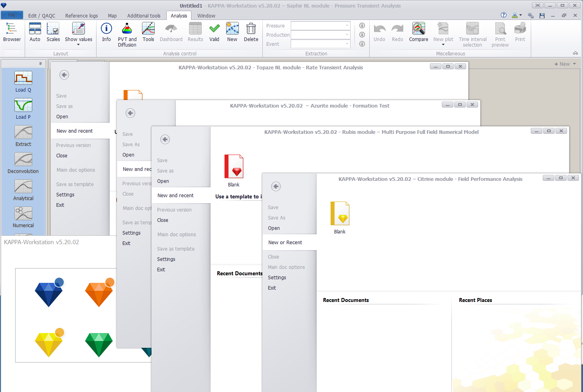This screenshot has height=392, width=583.
Task: Click Blank document in Rubis window
Action: tap(234, 171)
